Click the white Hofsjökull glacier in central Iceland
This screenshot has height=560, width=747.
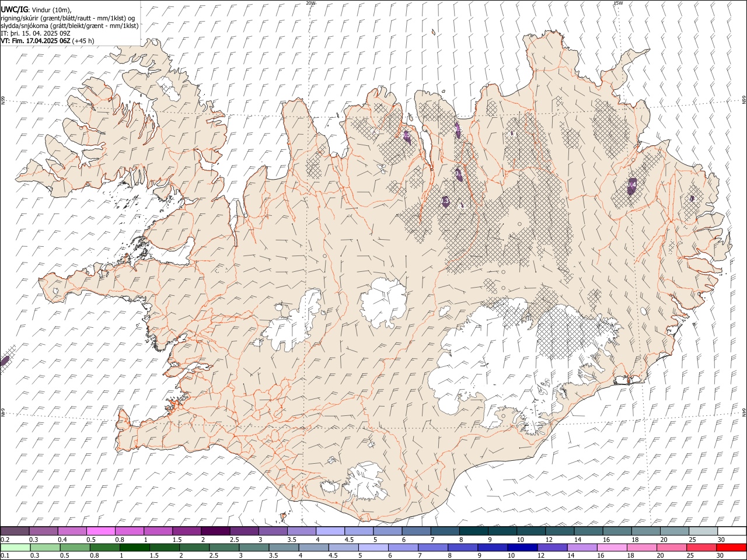(x=383, y=303)
